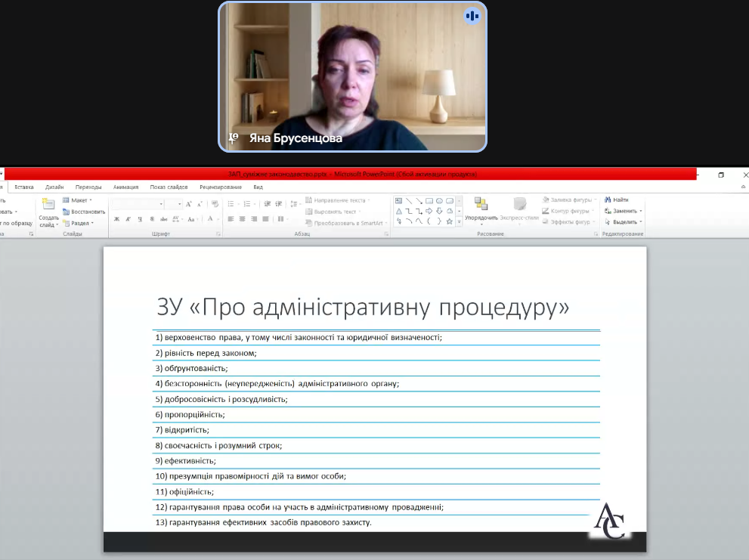Pick the rectangle shape in shapes gallery
The width and height of the screenshot is (749, 560).
click(429, 201)
